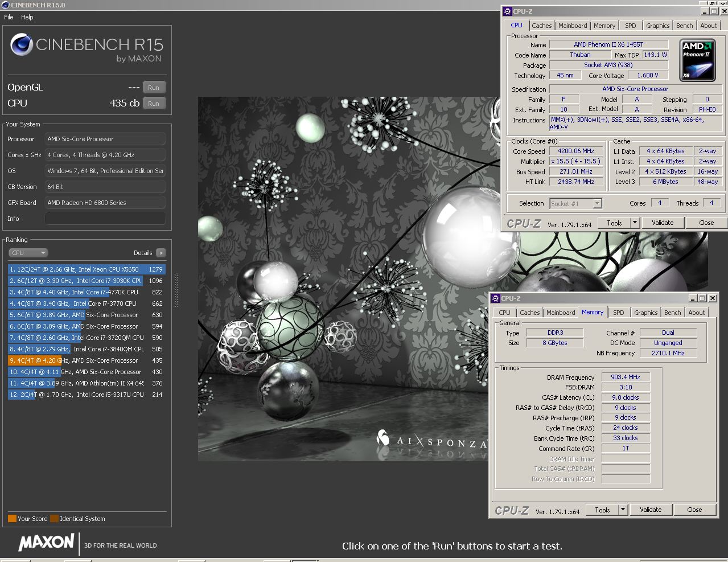
Task: Select ranking row Intel Core i7-3770
Action: [x=86, y=303]
